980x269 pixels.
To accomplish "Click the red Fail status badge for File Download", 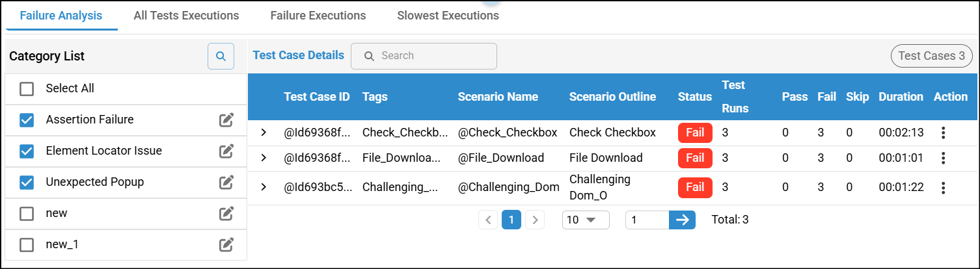I will click(x=695, y=158).
